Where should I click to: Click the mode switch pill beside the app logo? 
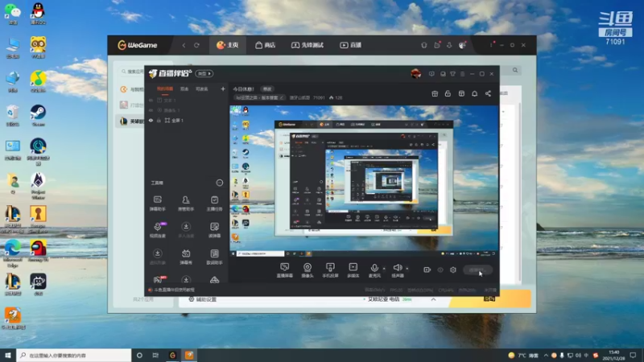204,73
